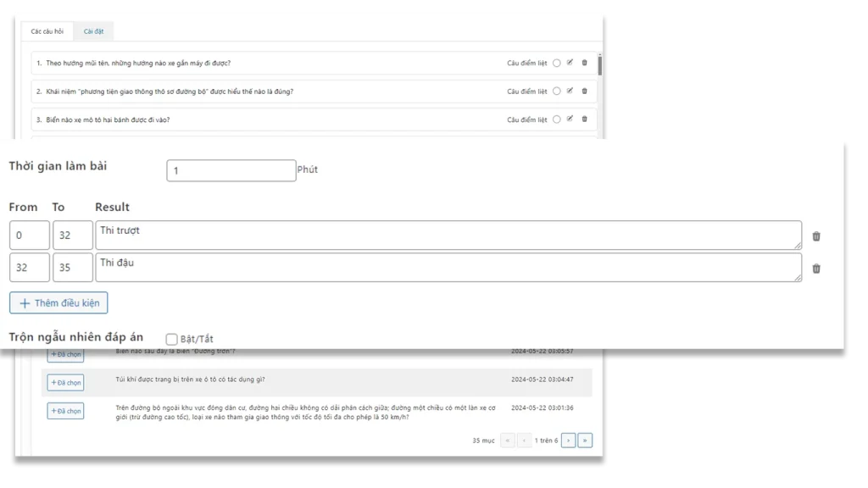Switch to the Các câu hỏi tab
This screenshot has height=488, width=868.
coord(47,31)
